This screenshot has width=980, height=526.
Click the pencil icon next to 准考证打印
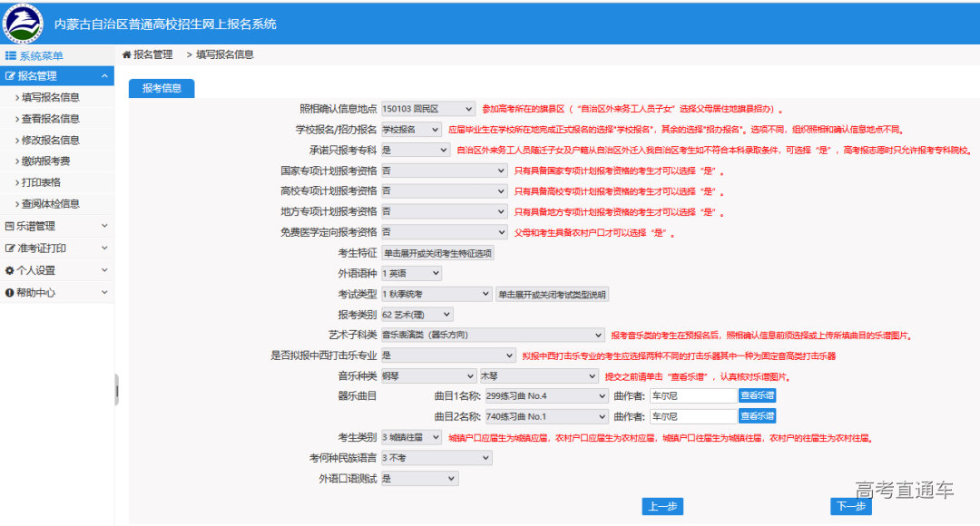[9, 247]
